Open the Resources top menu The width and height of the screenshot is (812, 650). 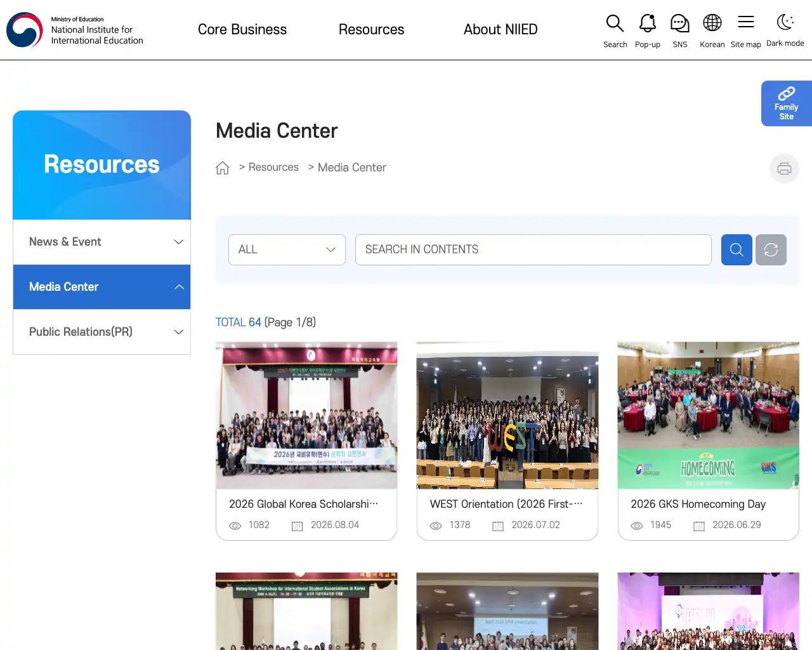pos(371,29)
